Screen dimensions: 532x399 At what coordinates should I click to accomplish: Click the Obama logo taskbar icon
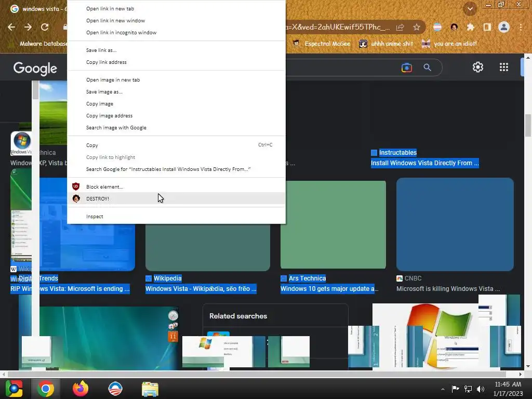coord(115,389)
